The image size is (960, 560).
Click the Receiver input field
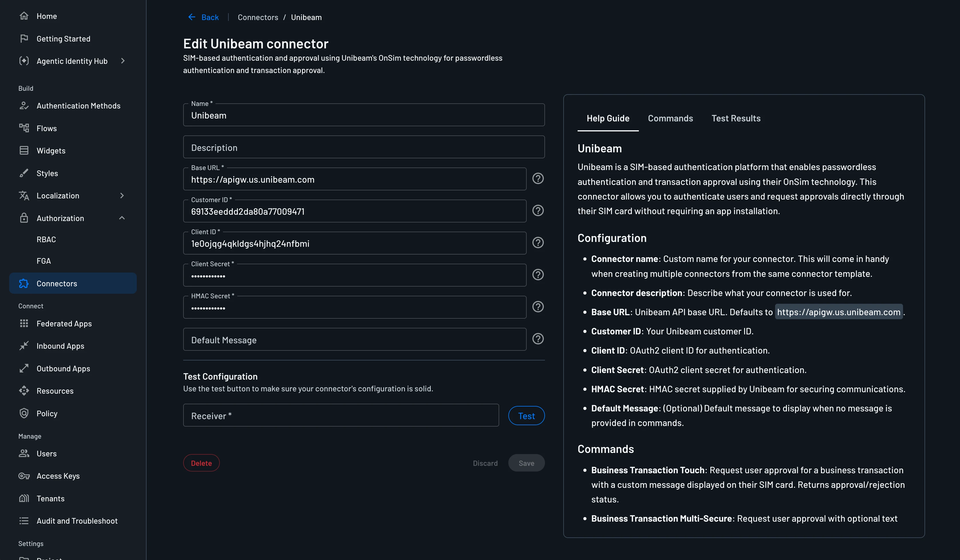(x=341, y=415)
